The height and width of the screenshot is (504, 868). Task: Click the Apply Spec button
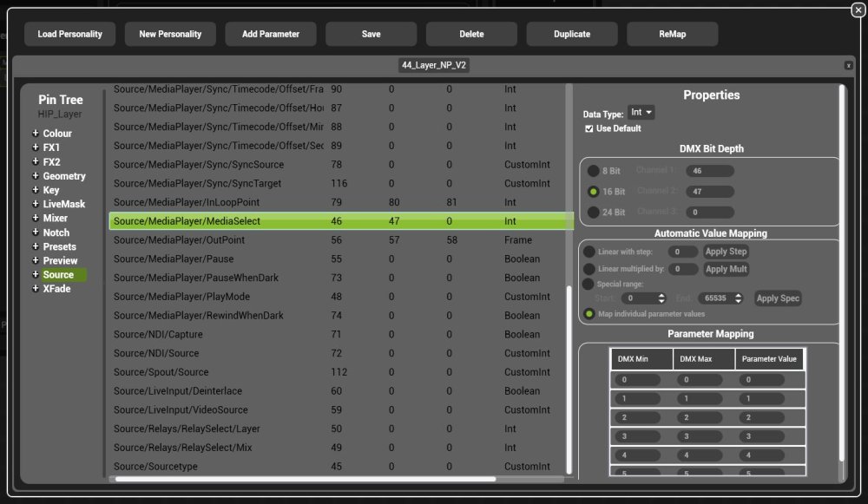coord(778,298)
